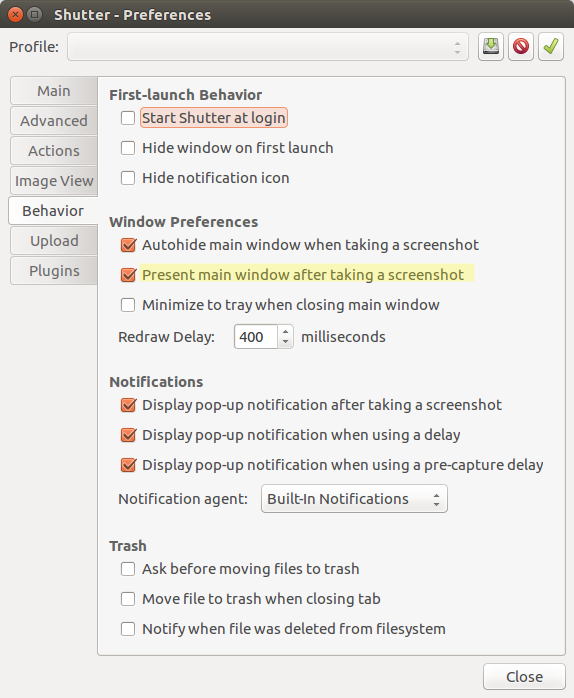
Task: Decrease Redraw Delay with down arrow
Action: [285, 342]
